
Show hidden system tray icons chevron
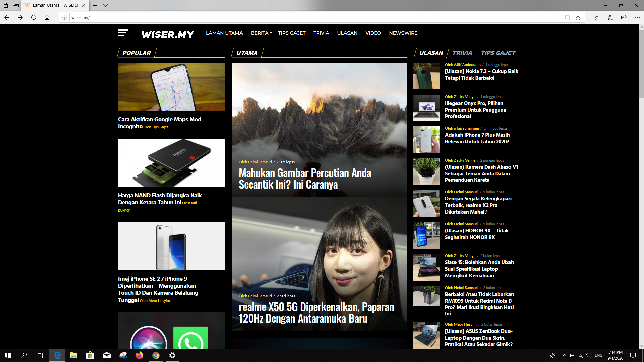pos(564,355)
